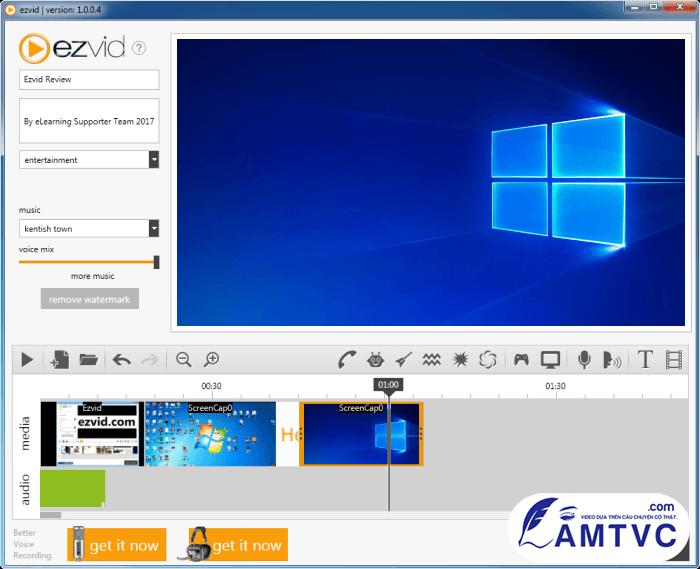Select the wave voice effect icon
Screen dimensions: 700x569
click(432, 360)
